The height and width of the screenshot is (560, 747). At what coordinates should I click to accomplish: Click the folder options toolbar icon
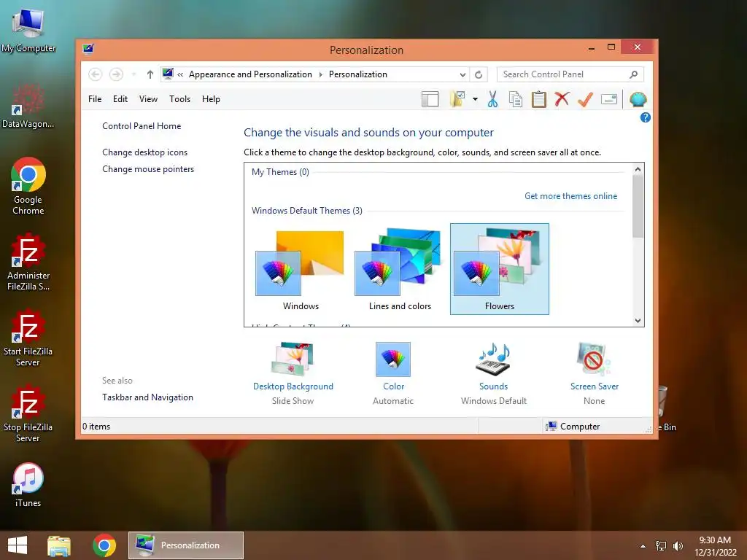[x=457, y=99]
